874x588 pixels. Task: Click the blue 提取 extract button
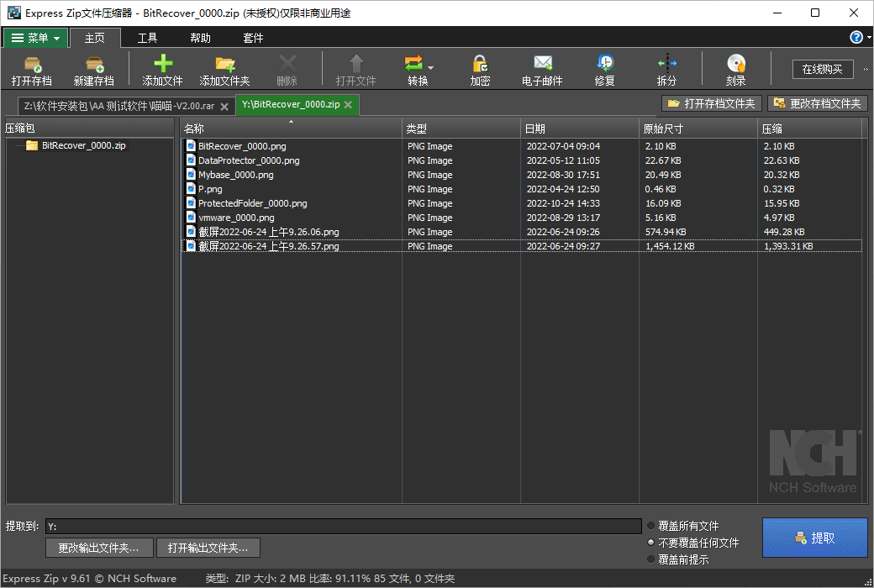tap(815, 538)
